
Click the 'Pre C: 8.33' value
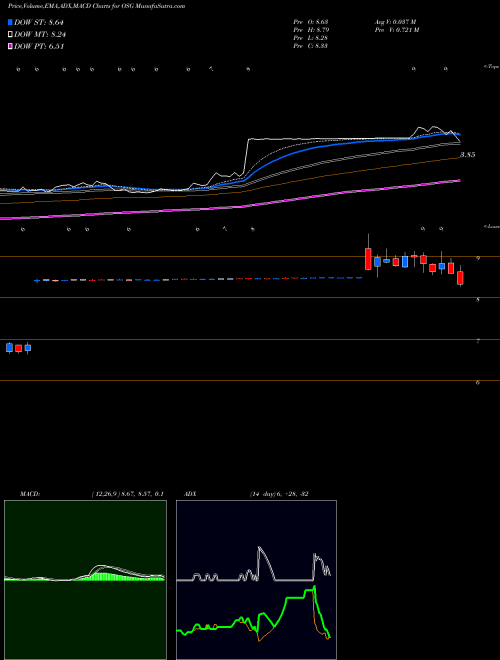(311, 45)
